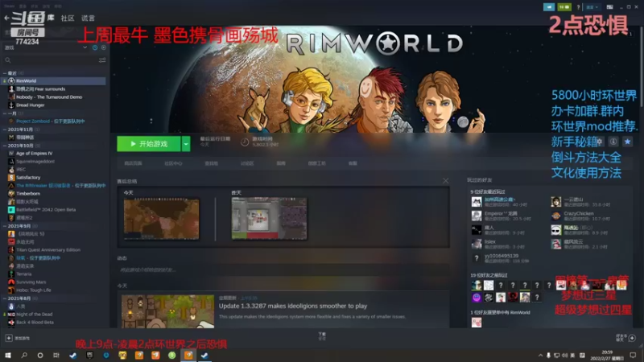Show hidden system tray icons chevron
The width and height of the screenshot is (644, 362).
click(x=540, y=355)
